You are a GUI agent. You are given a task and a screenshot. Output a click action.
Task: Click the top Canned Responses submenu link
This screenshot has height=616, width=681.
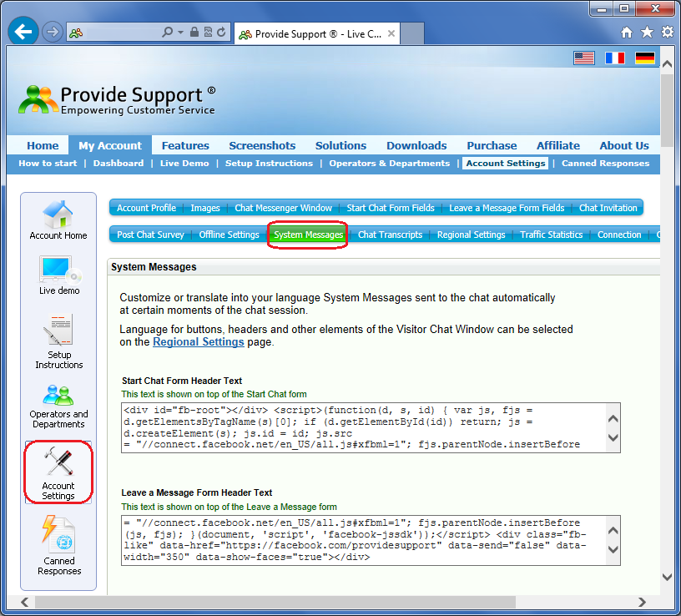pos(605,164)
